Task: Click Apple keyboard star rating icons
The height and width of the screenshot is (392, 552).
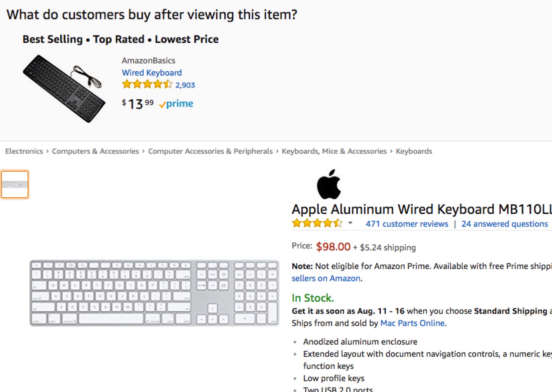Action: (x=317, y=223)
